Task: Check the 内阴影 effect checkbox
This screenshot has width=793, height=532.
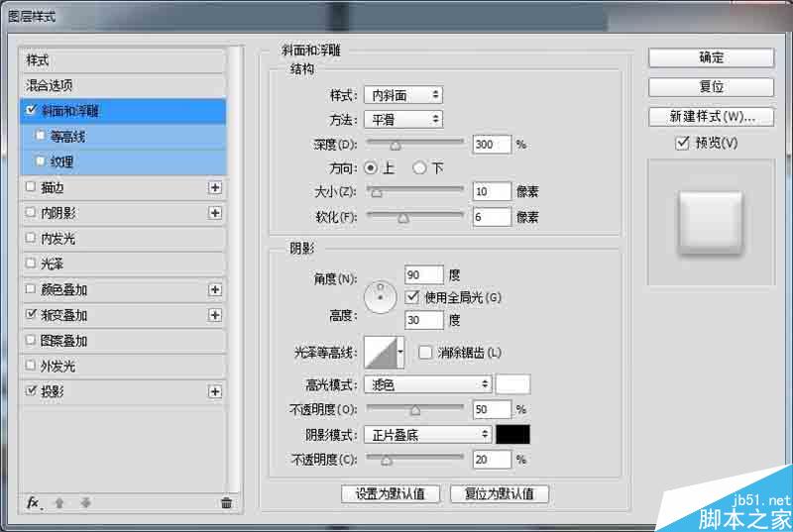Action: 31,212
